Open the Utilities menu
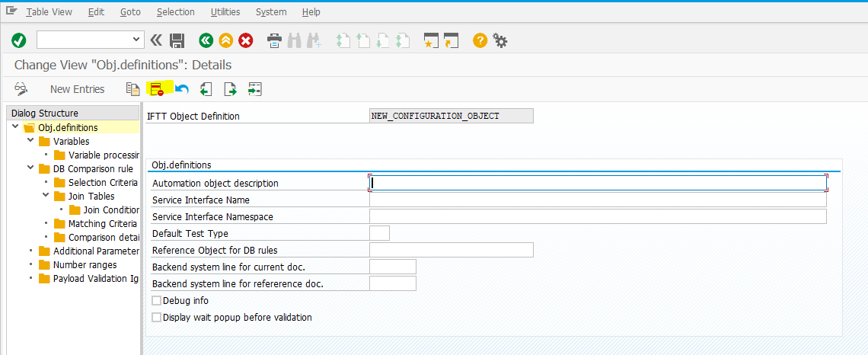 [225, 12]
